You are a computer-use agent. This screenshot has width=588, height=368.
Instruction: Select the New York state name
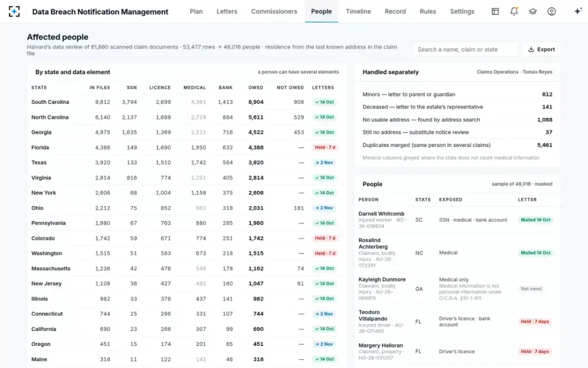tap(44, 193)
